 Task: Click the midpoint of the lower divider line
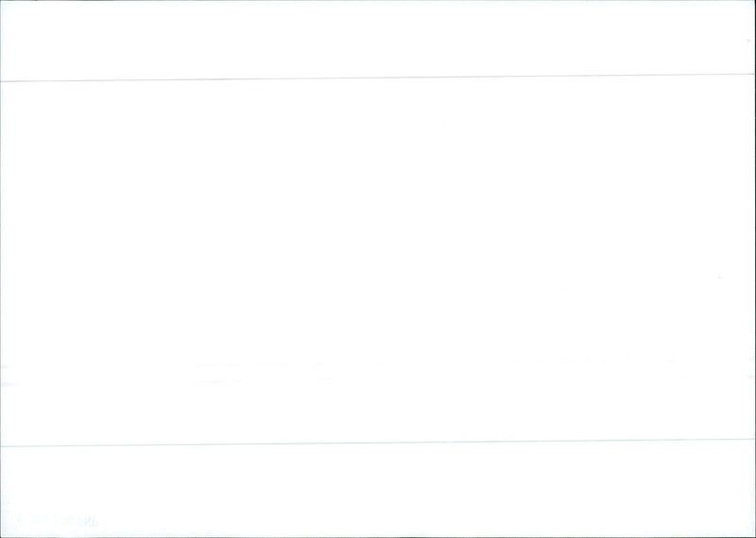378,443
